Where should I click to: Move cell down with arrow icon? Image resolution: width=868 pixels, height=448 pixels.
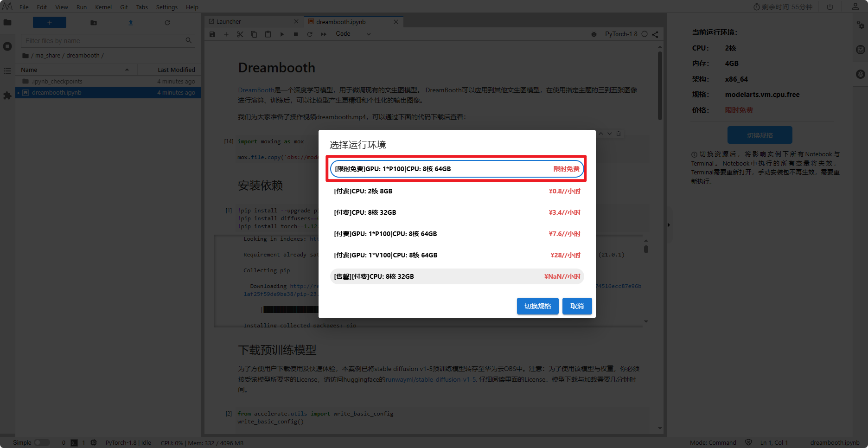pos(610,134)
